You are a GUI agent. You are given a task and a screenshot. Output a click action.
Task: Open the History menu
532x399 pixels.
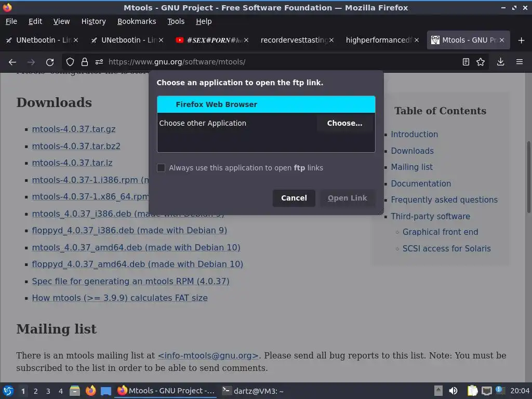(x=94, y=21)
